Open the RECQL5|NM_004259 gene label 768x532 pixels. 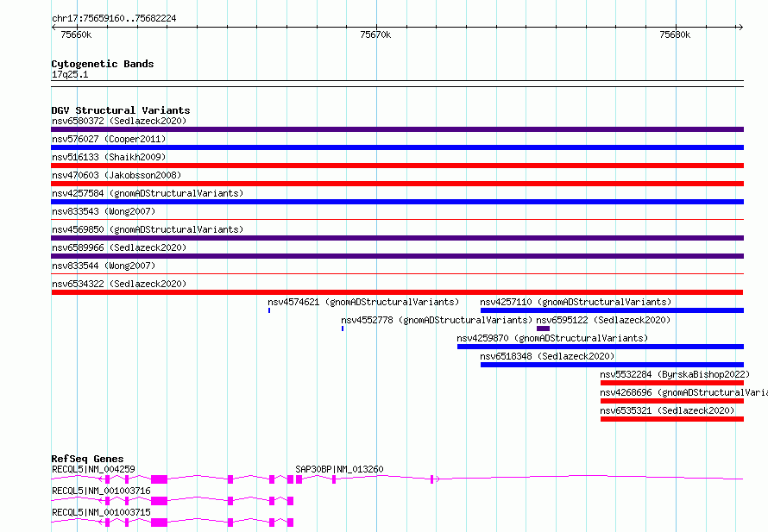coord(93,469)
